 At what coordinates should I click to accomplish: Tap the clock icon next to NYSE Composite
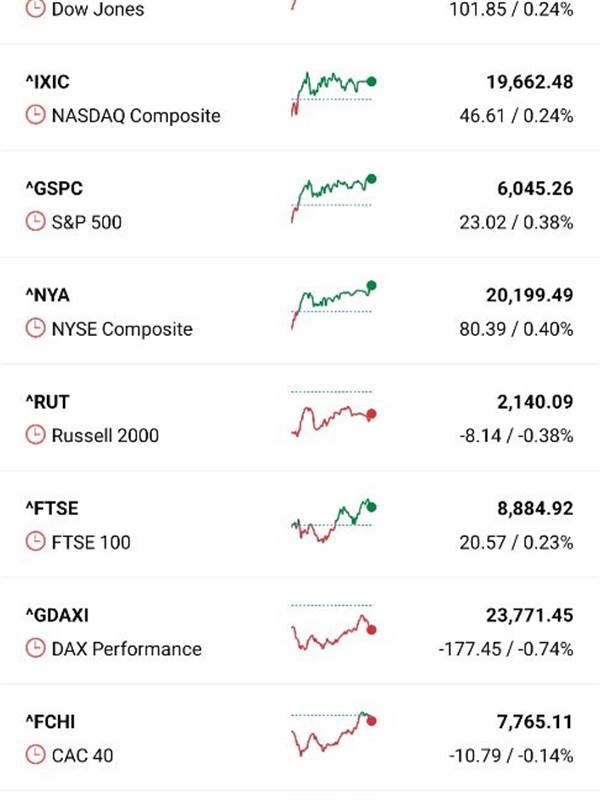pos(35,328)
